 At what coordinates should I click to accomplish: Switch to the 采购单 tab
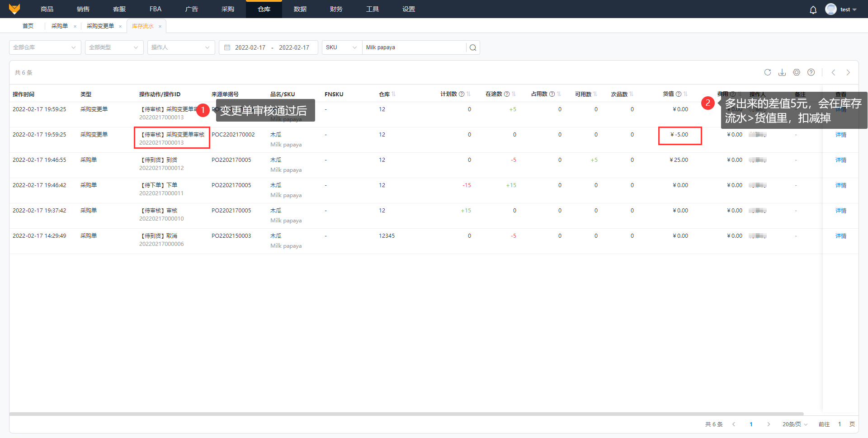tap(60, 26)
